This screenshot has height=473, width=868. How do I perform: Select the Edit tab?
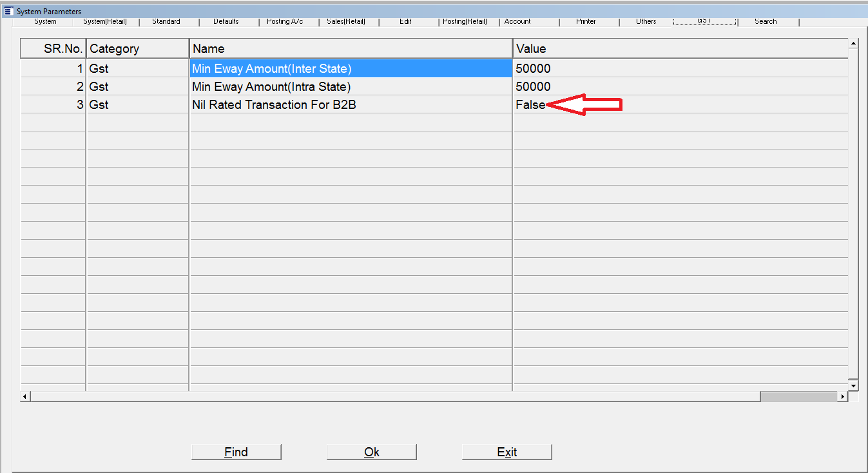tap(405, 21)
